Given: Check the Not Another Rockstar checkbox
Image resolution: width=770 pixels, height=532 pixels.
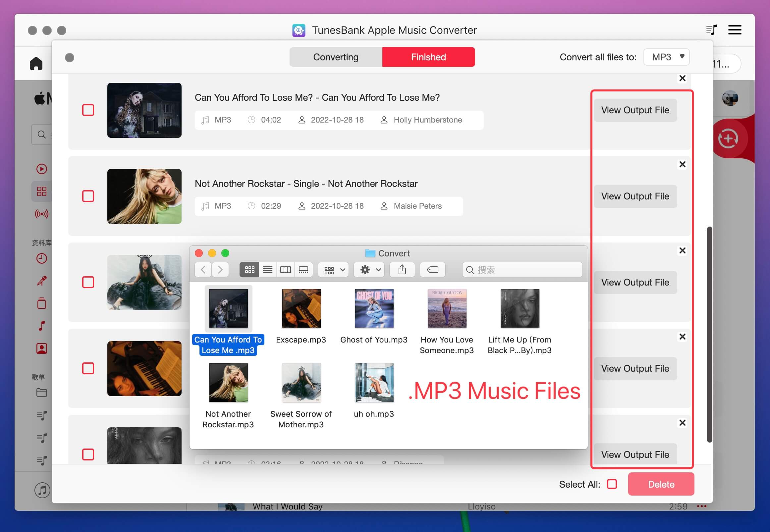Looking at the screenshot, I should click(x=88, y=196).
